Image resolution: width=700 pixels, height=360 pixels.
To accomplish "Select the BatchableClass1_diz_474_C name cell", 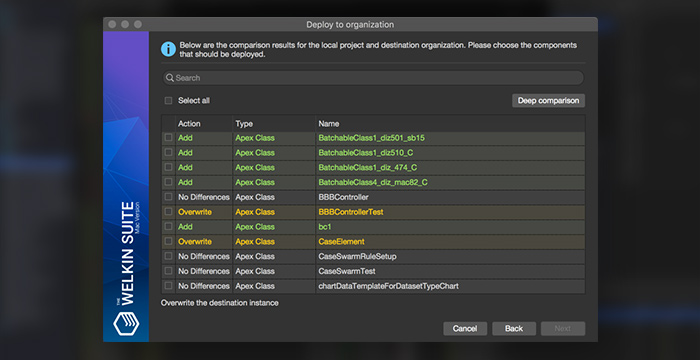I will coord(450,167).
